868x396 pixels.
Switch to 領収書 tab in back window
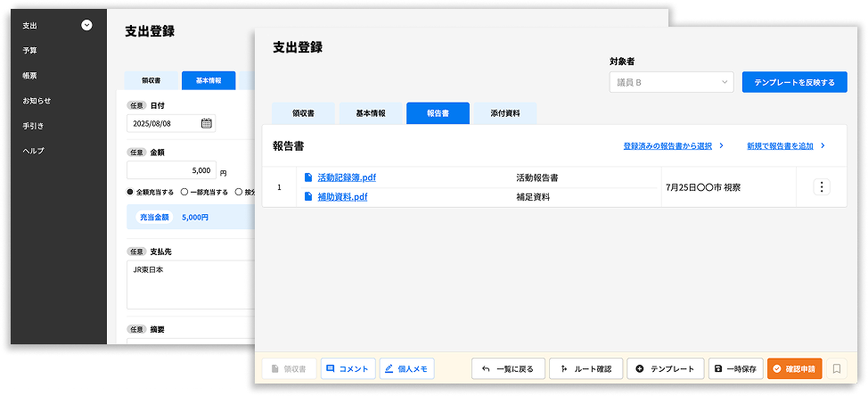click(151, 80)
